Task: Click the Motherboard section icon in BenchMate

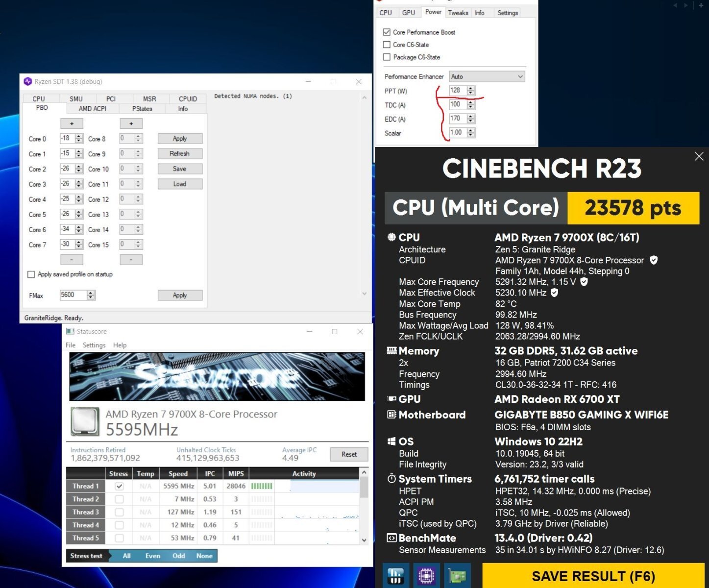Action: click(391, 415)
